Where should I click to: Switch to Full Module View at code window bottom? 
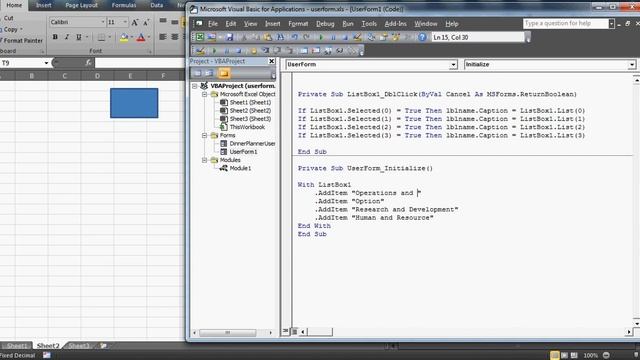(x=294, y=331)
